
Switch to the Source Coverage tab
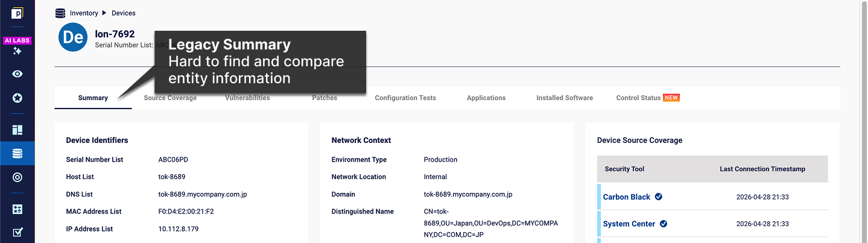click(x=170, y=98)
